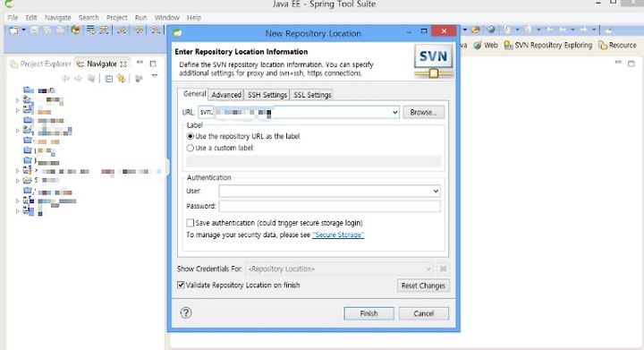Select Use a custom label option

point(221,148)
